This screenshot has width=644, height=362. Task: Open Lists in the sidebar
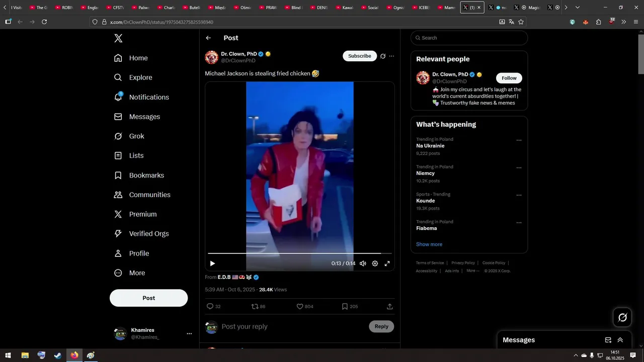(129, 156)
